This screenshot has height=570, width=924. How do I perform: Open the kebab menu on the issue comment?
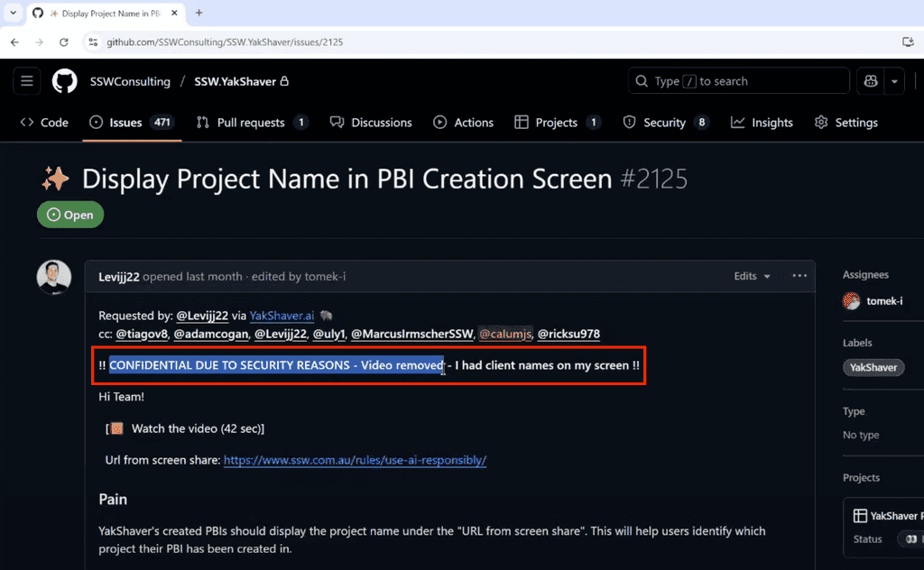point(799,276)
